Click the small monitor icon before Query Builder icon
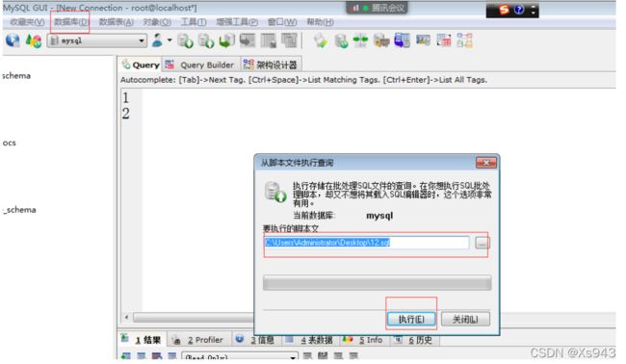 [x=423, y=39]
